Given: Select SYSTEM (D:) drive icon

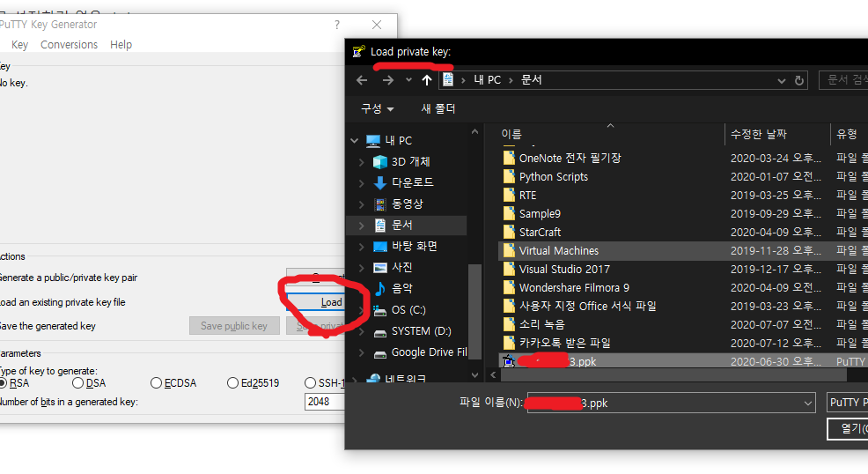Looking at the screenshot, I should [x=379, y=332].
